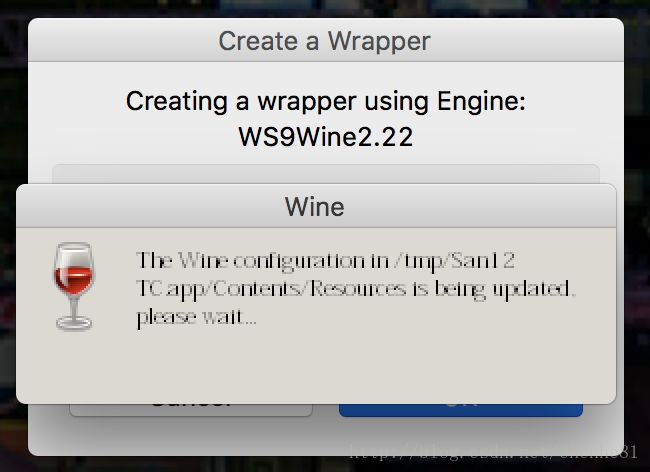Screen dimensions: 650x472
Task: Click the "WS9Wine2.22" engine name text
Action: point(326,137)
